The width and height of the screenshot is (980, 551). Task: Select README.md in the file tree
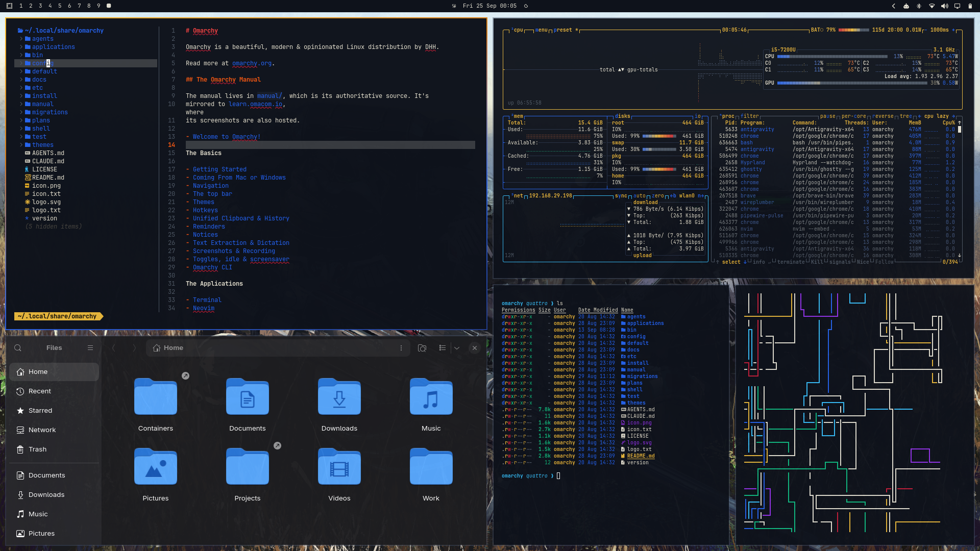pos(48,178)
